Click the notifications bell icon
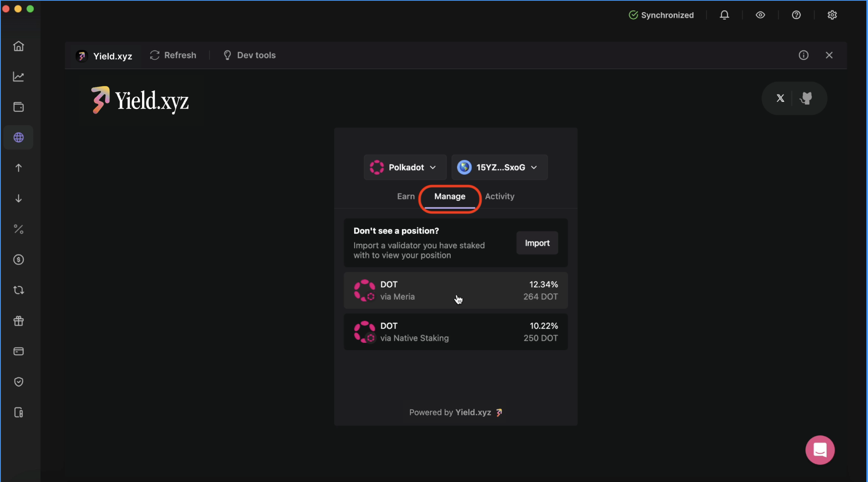The width and height of the screenshot is (868, 482). coord(724,15)
